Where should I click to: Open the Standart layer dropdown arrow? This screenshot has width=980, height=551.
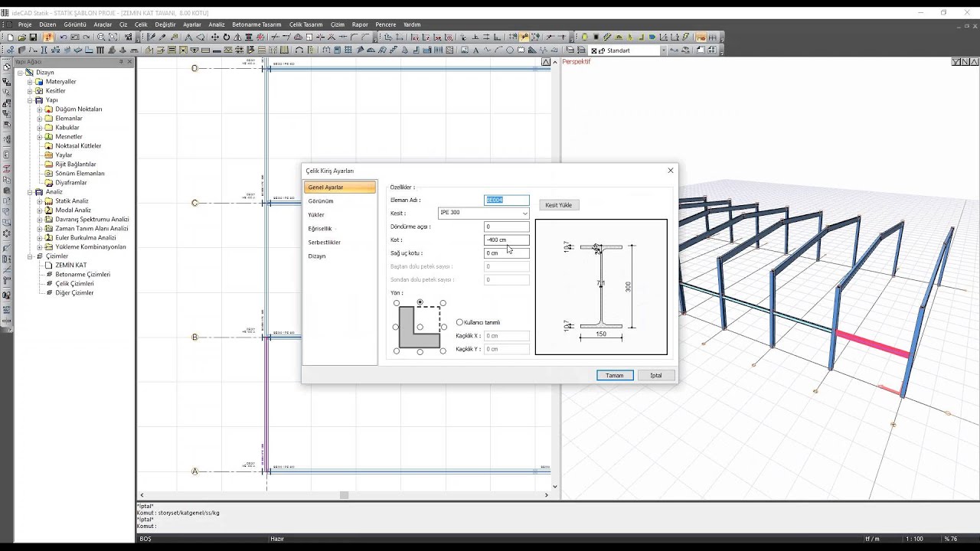tap(664, 51)
